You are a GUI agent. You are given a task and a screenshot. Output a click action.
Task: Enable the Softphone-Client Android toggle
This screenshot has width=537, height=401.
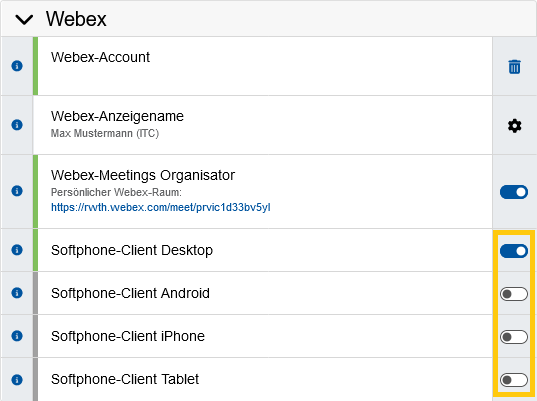coord(514,294)
